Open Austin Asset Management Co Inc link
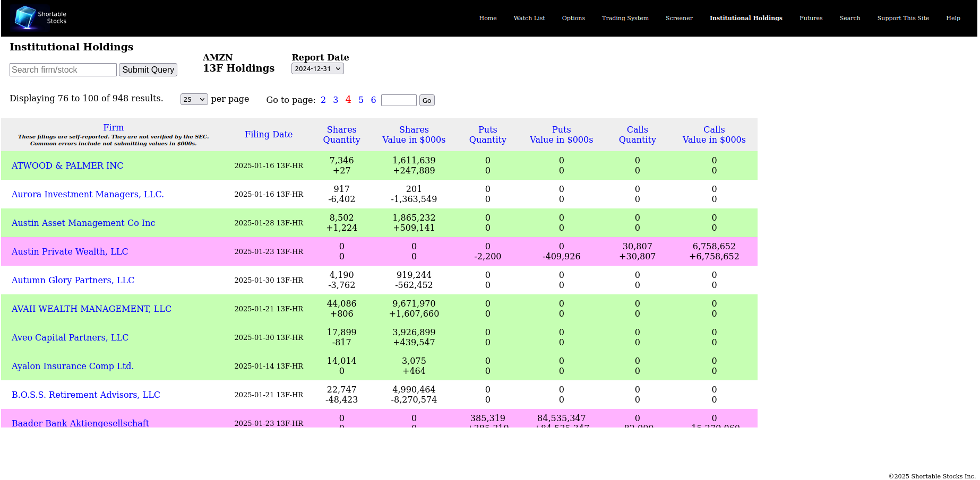 point(83,223)
